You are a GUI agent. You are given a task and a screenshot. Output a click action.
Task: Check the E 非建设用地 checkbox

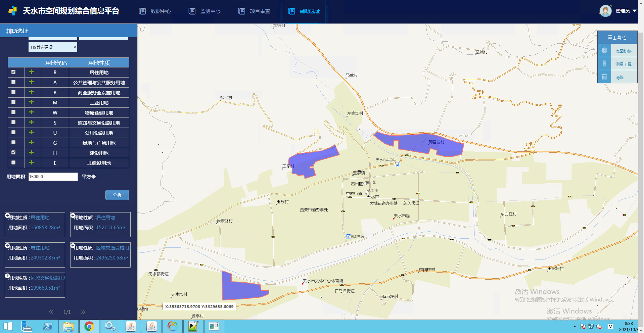pos(13,162)
